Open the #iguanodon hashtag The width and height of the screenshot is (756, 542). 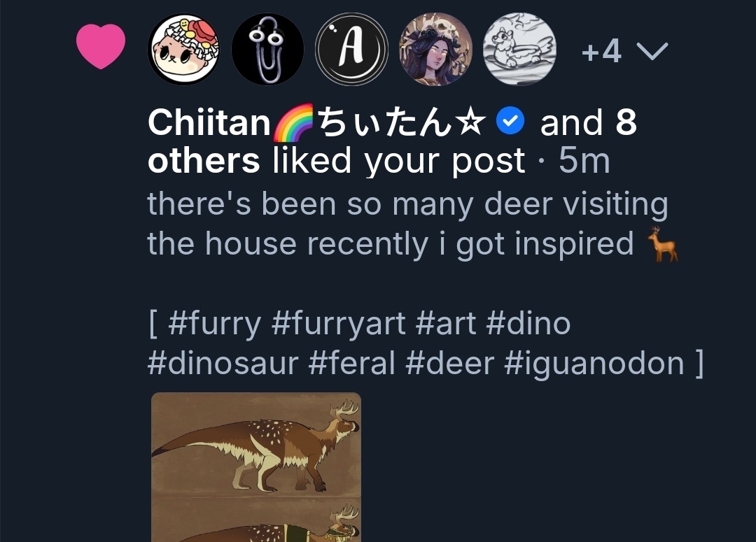tap(594, 364)
